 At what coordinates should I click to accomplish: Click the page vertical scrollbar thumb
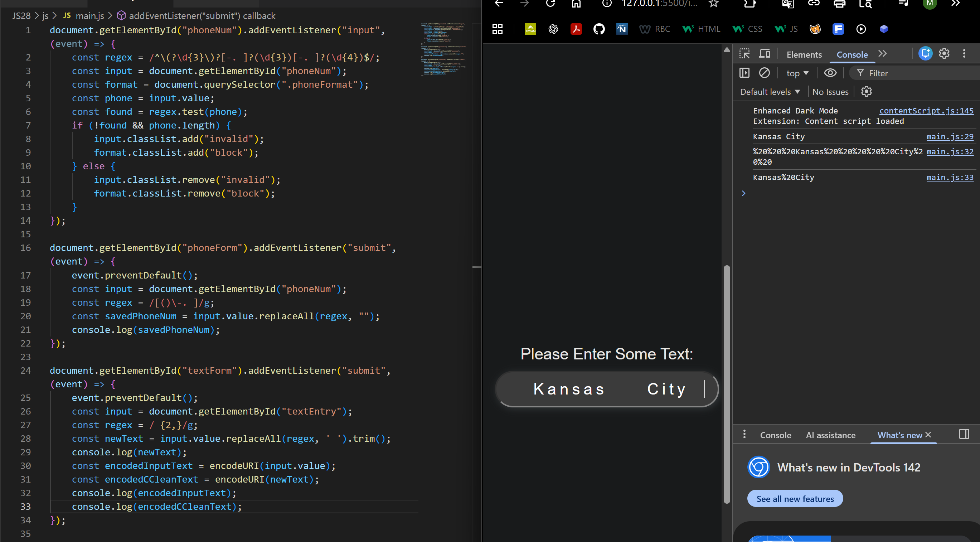(727, 384)
